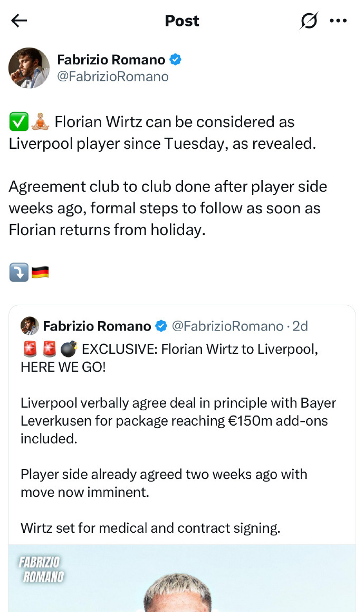Tap the small avatar in the quoted post
This screenshot has width=364, height=612.
pyautogui.click(x=30, y=326)
